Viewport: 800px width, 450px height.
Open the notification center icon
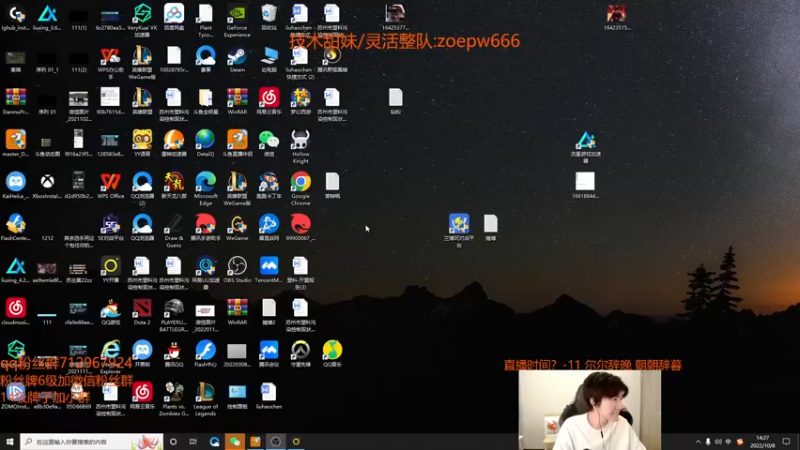pos(787,442)
